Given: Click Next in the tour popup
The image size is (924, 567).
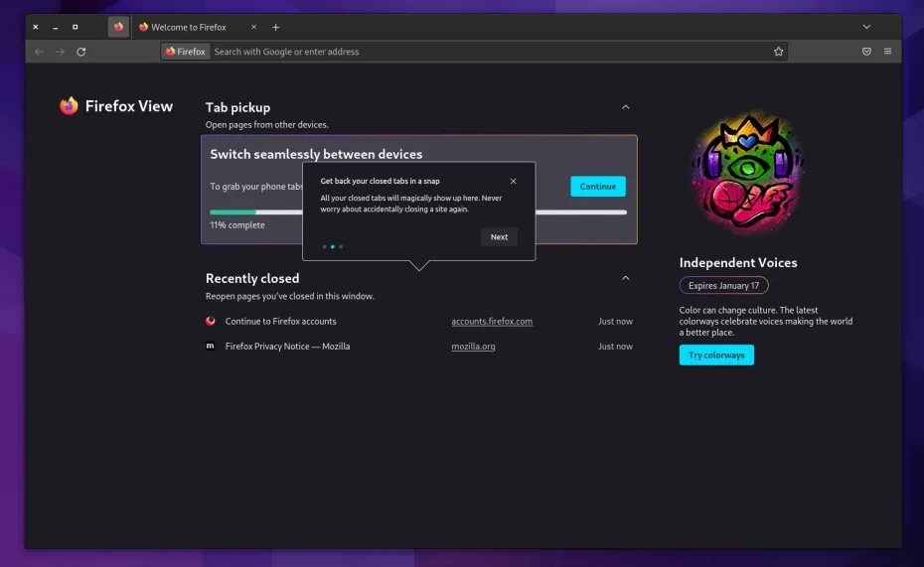Looking at the screenshot, I should pos(499,237).
